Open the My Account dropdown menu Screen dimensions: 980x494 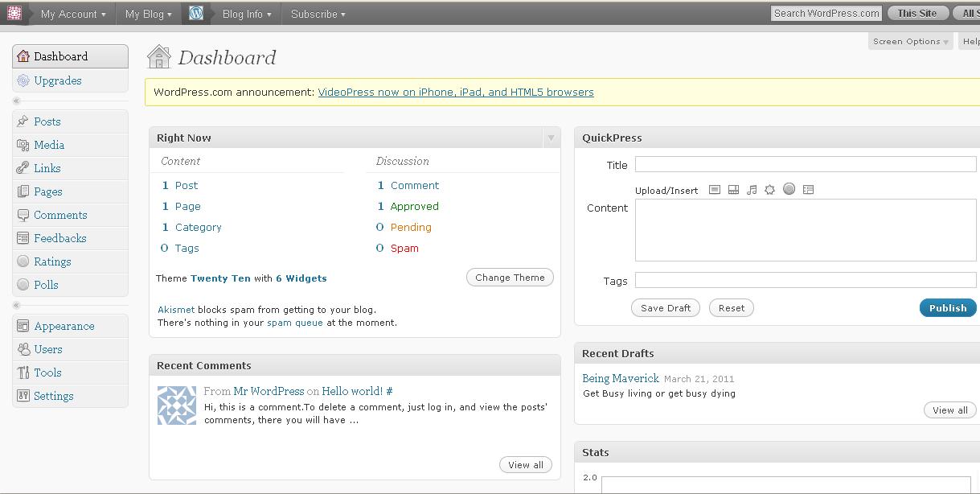[73, 14]
